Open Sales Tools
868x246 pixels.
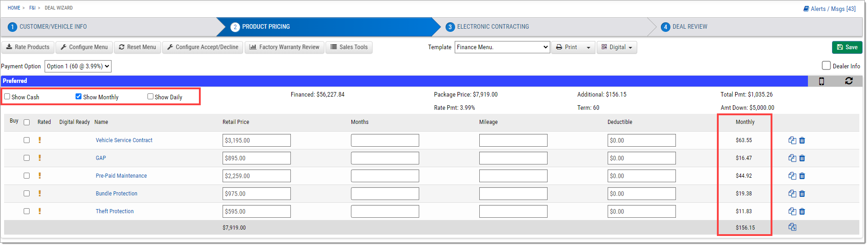[x=349, y=47]
